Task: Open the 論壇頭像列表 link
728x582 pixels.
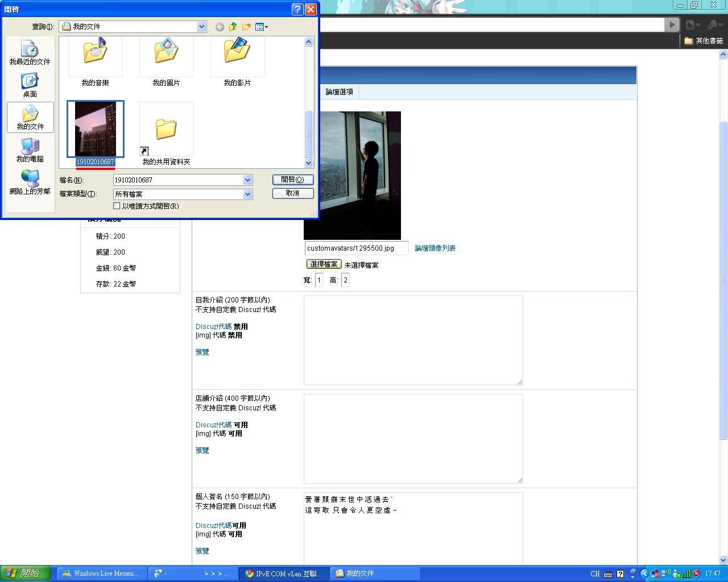Action: [435, 248]
